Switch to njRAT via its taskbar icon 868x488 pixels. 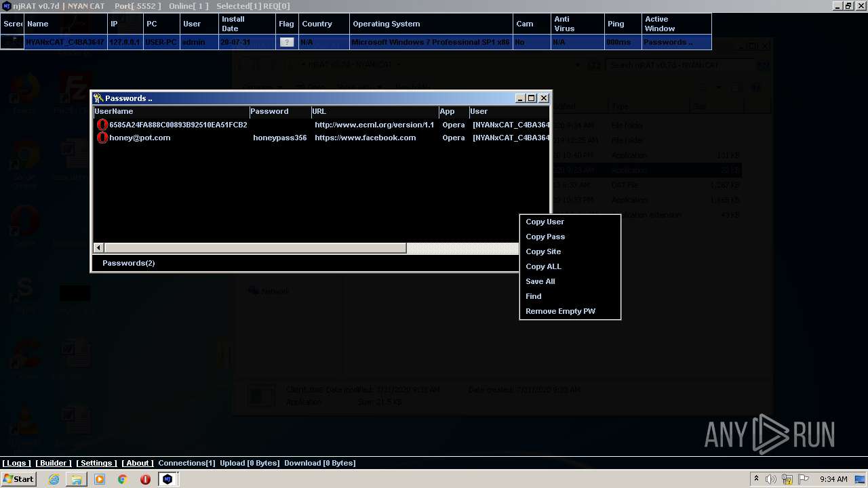point(167,479)
